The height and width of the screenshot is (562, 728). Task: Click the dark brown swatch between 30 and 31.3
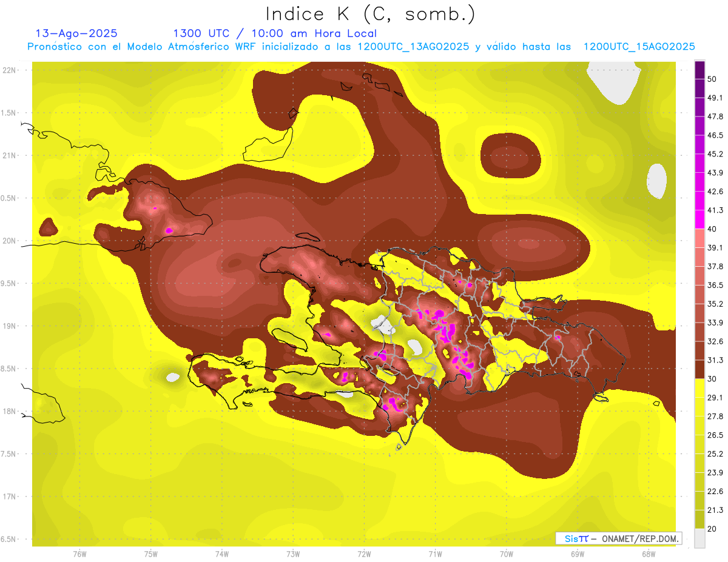click(x=699, y=369)
